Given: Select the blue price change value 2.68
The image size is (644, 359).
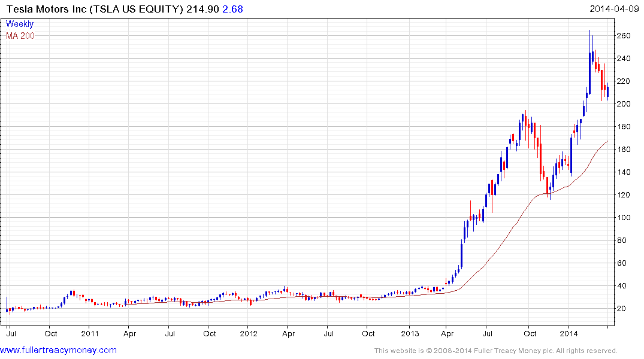Looking at the screenshot, I should [x=233, y=9].
